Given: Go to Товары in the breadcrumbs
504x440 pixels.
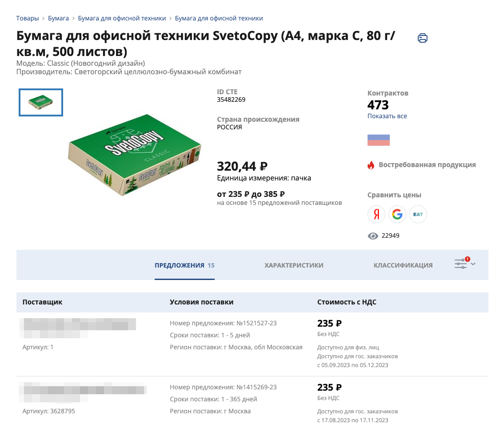Looking at the screenshot, I should tap(27, 18).
